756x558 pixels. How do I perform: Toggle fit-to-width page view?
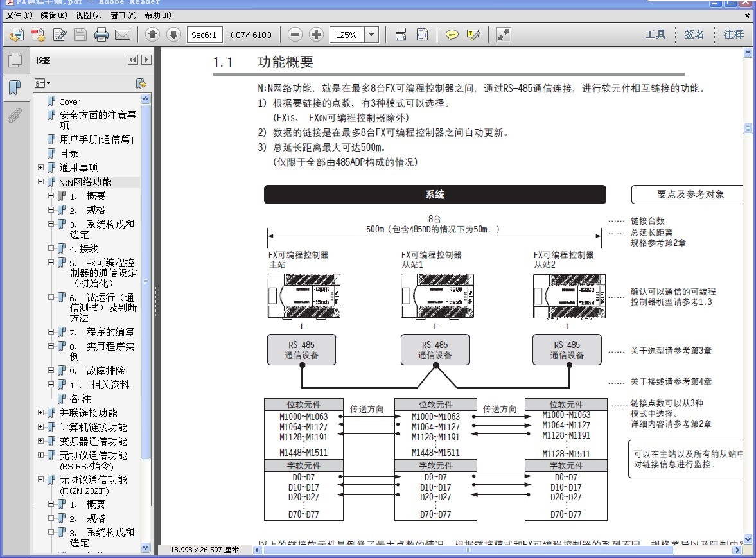401,35
